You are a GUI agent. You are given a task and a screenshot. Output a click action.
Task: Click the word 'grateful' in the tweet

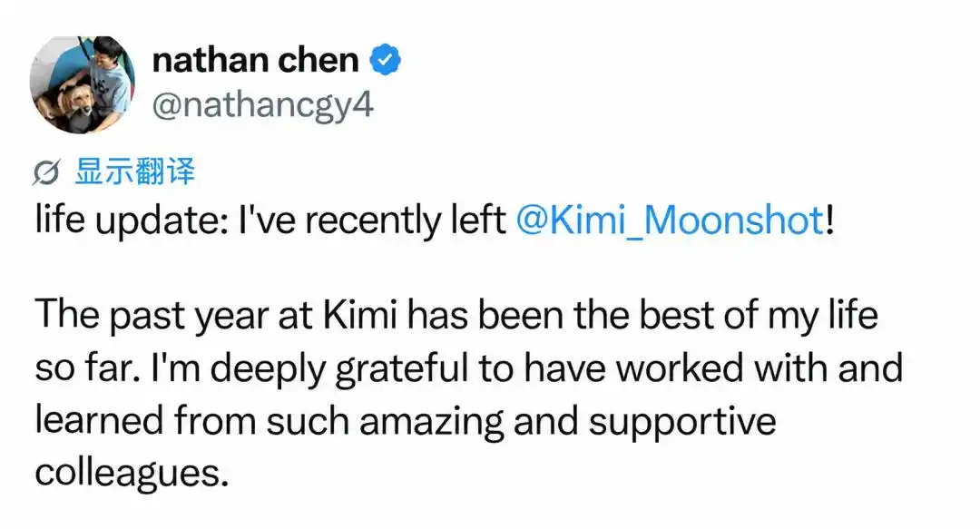401,369
